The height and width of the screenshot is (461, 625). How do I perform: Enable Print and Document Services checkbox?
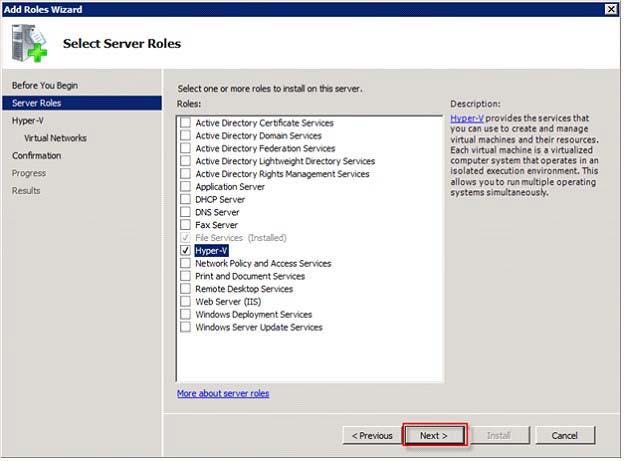(185, 276)
